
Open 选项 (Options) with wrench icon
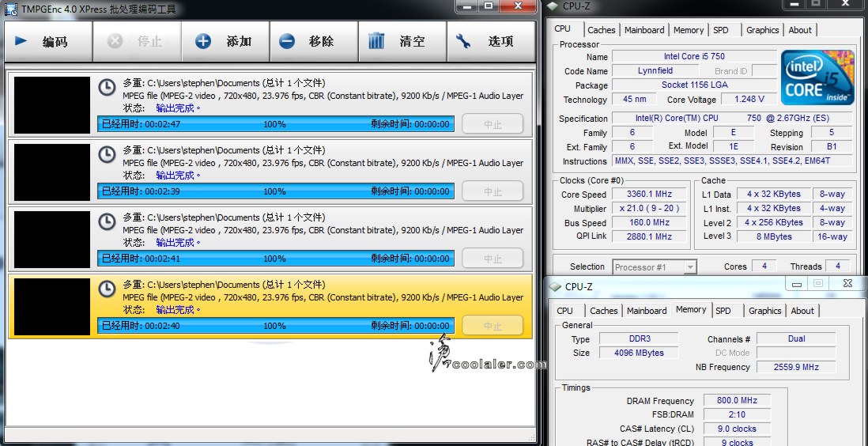[x=491, y=42]
